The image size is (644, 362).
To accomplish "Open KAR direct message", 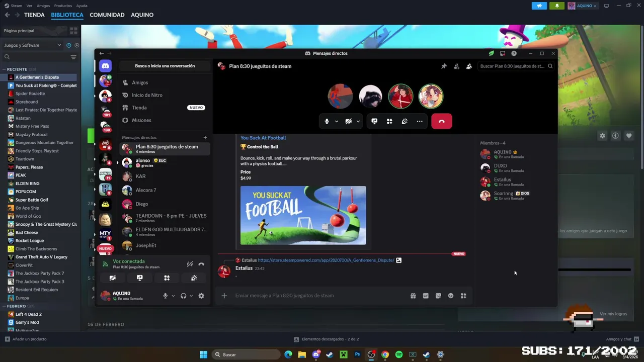I will pos(165,176).
